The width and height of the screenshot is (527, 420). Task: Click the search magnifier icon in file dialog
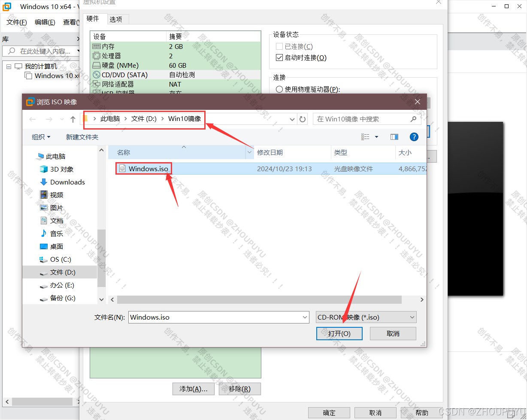point(414,119)
